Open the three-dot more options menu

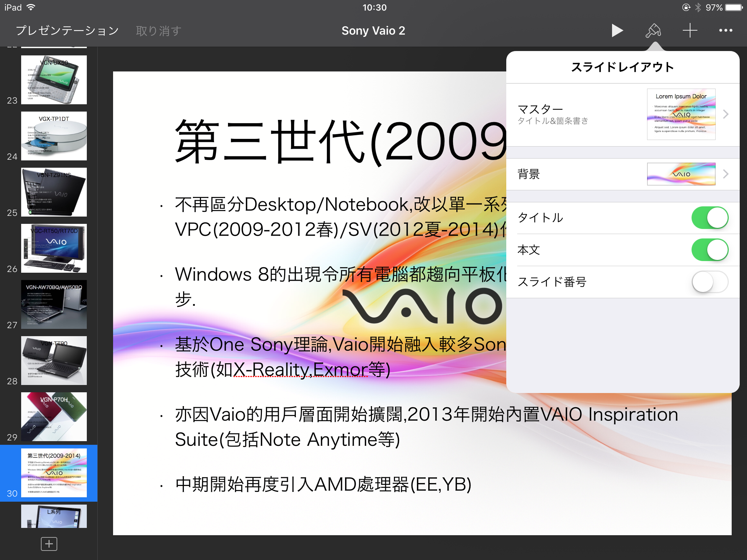pos(725,31)
